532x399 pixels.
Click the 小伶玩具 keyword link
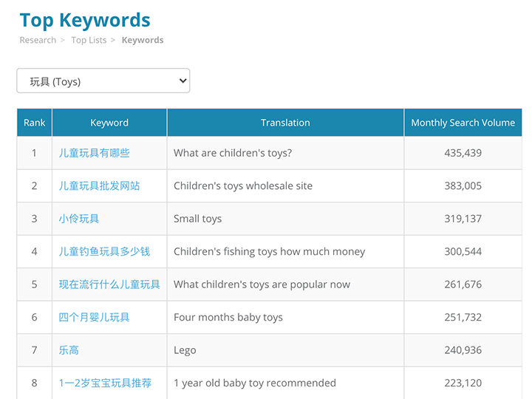click(79, 219)
